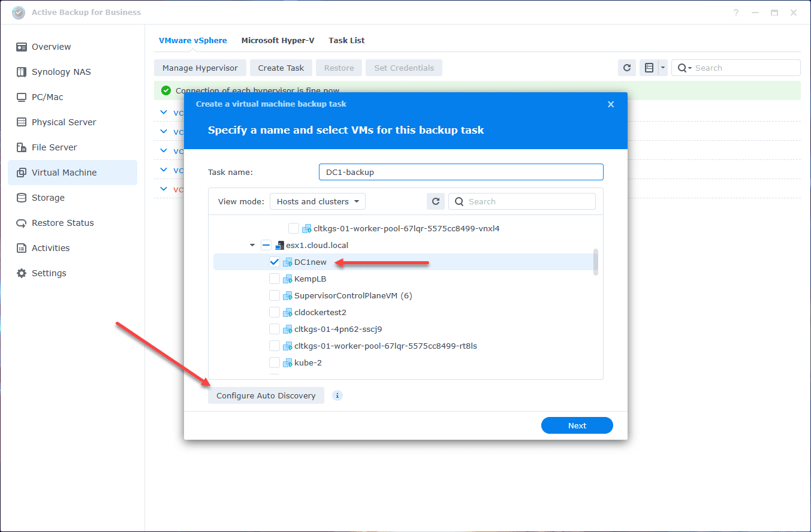The height and width of the screenshot is (532, 811).
Task: Click the DC1new VM icon
Action: click(288, 262)
